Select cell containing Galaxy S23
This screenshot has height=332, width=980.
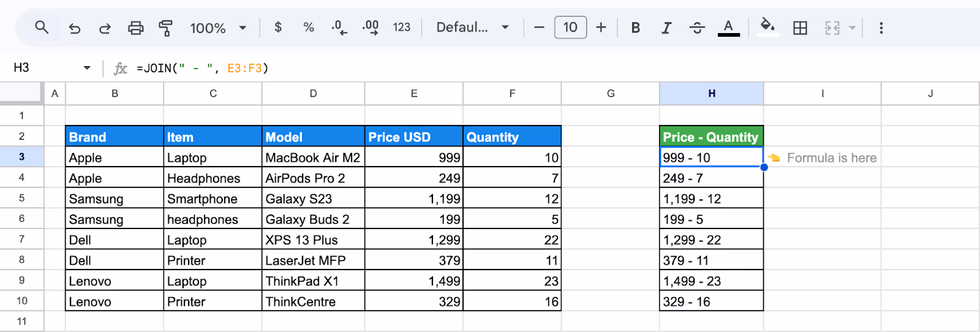(314, 198)
